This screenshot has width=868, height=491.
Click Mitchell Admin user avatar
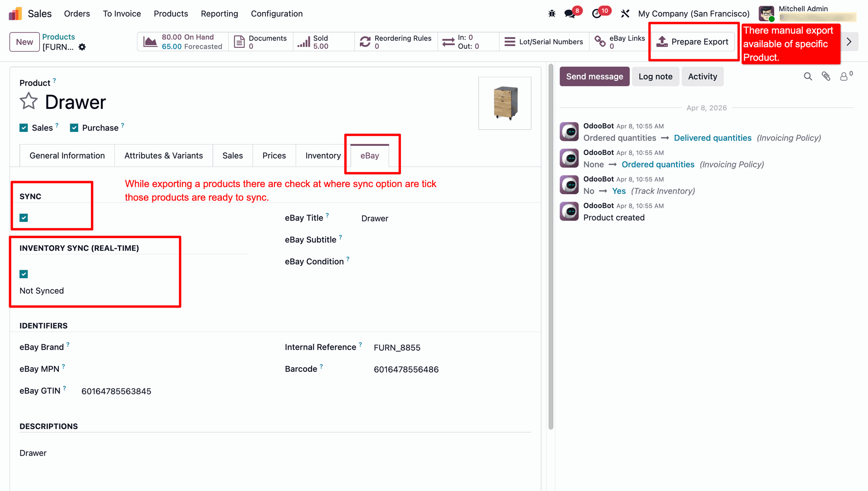coord(766,14)
